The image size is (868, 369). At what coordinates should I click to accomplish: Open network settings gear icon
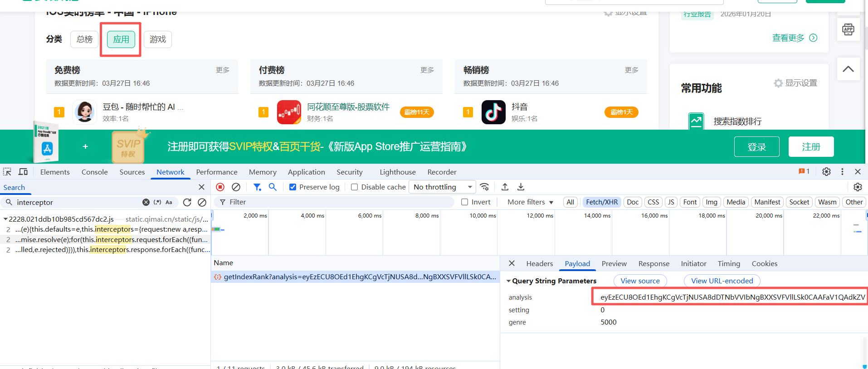point(858,187)
